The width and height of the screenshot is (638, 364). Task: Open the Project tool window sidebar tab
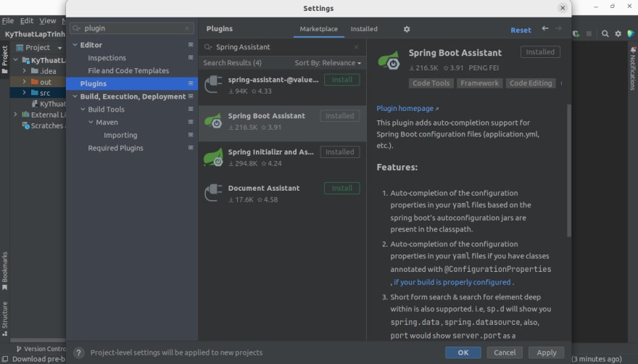pos(5,59)
